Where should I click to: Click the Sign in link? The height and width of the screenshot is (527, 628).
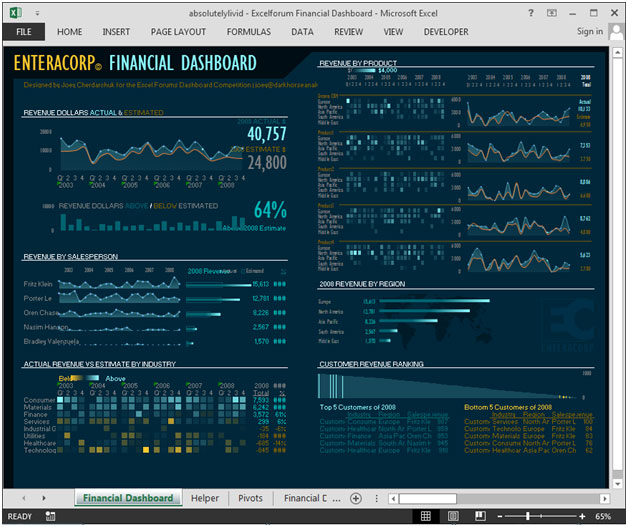click(590, 31)
